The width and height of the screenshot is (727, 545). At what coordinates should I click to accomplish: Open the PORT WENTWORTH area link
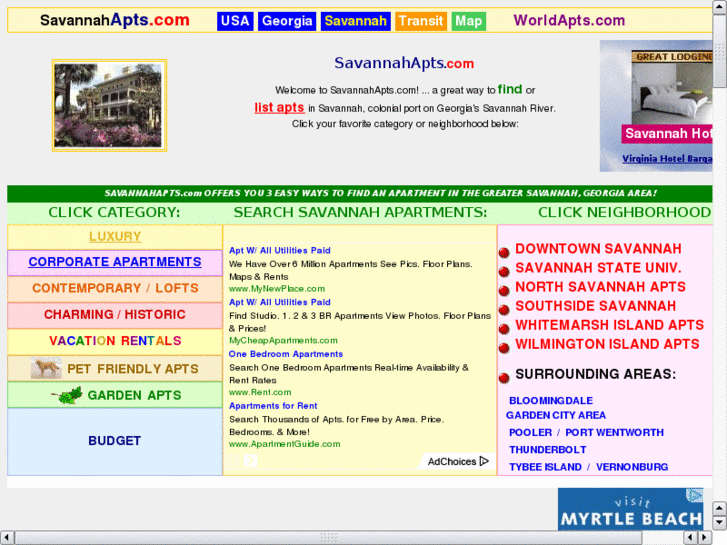click(614, 433)
